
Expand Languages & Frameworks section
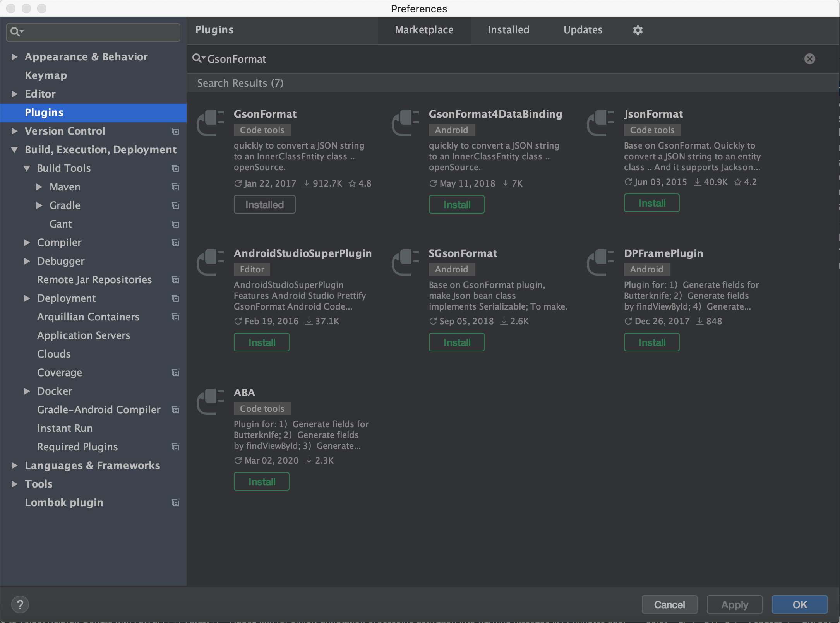(x=14, y=466)
